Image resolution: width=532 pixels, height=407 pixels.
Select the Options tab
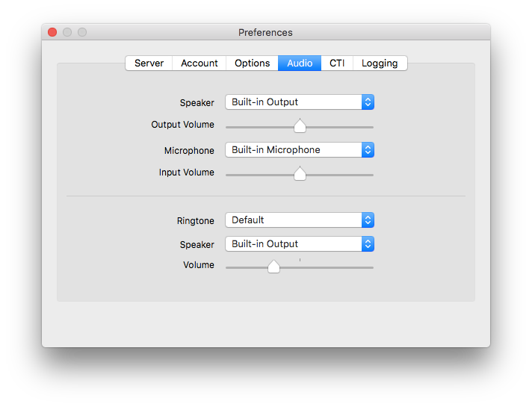[x=252, y=63]
